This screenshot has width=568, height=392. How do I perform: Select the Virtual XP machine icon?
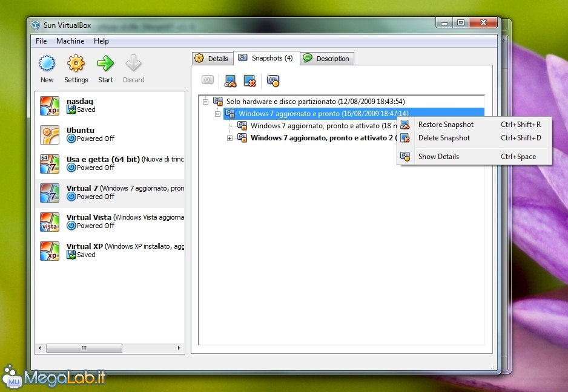pyautogui.click(x=50, y=250)
